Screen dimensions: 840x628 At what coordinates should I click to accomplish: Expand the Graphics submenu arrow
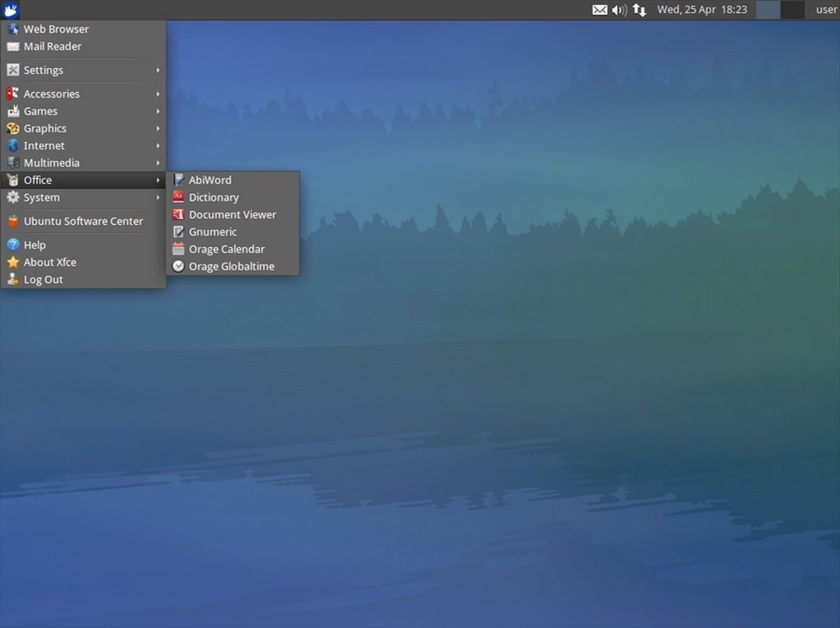[158, 128]
